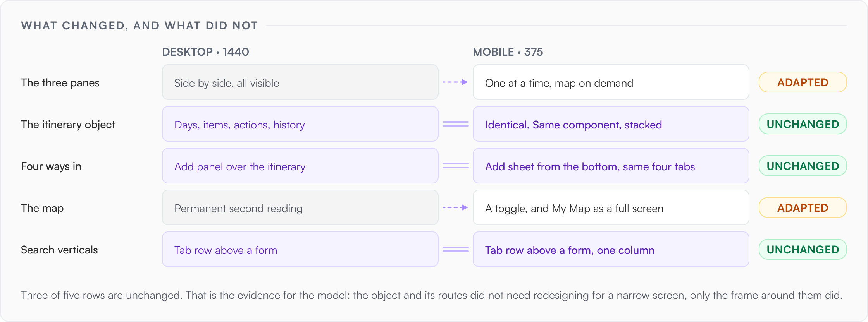Click the ADAPTED badge for The three panes
868x322 pixels.
click(803, 82)
